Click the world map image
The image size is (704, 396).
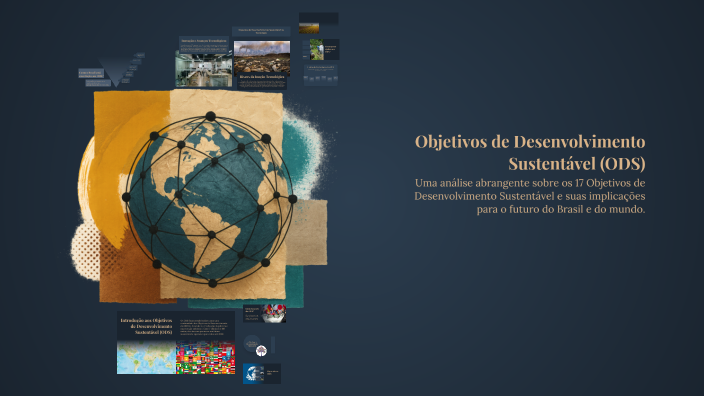pos(146,357)
